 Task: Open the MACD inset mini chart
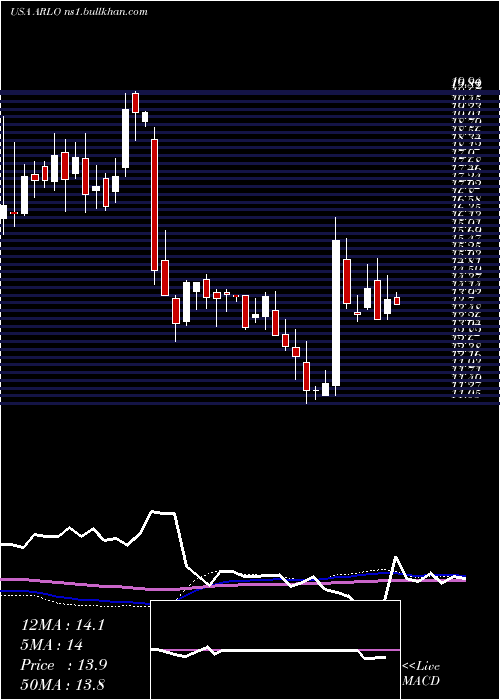point(275,650)
